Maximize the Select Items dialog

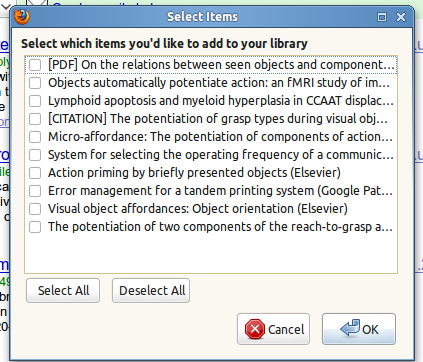(x=382, y=17)
